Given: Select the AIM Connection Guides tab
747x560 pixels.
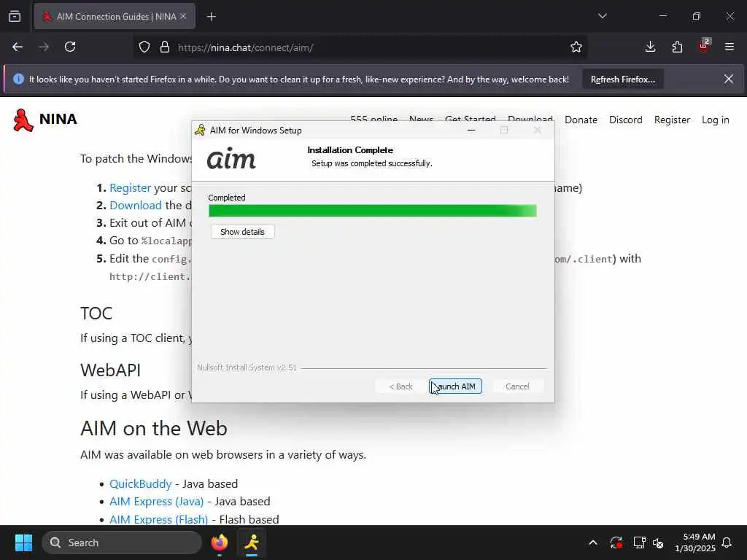Looking at the screenshot, I should [115, 17].
